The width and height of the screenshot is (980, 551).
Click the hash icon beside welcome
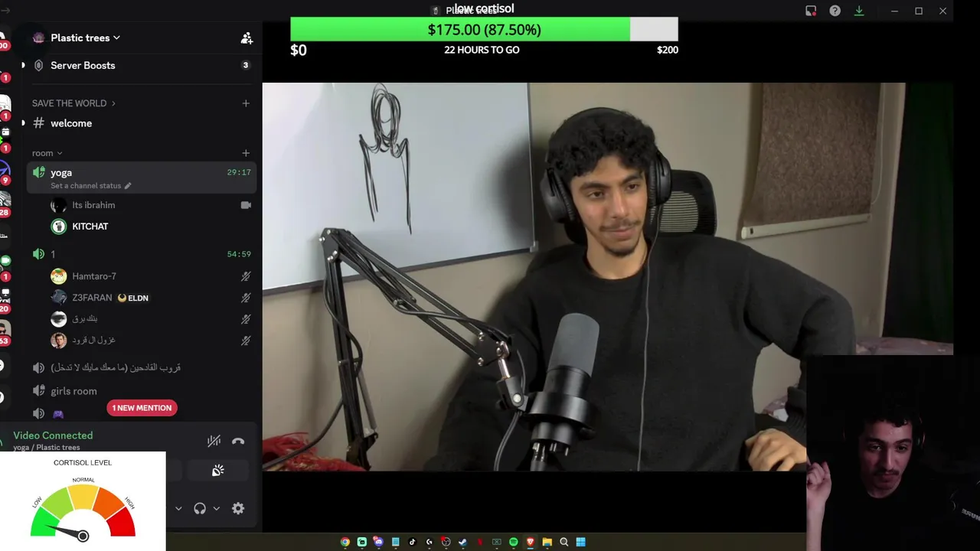click(x=38, y=123)
